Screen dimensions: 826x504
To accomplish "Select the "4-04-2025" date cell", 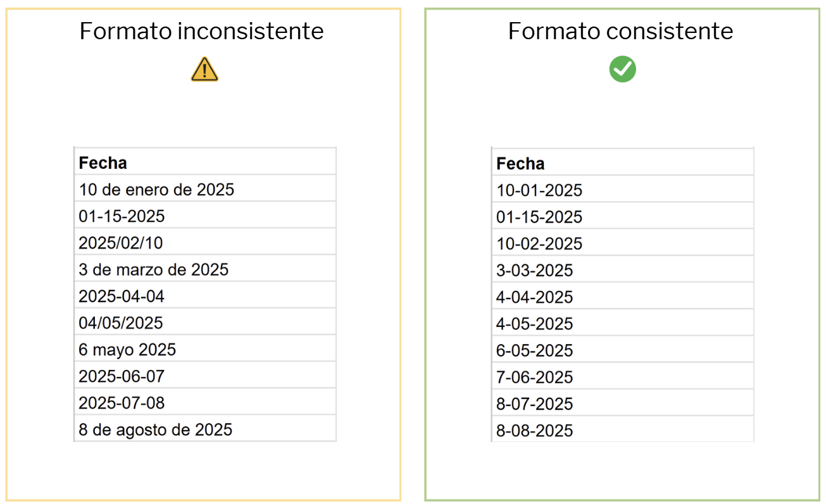I will coord(535,297).
